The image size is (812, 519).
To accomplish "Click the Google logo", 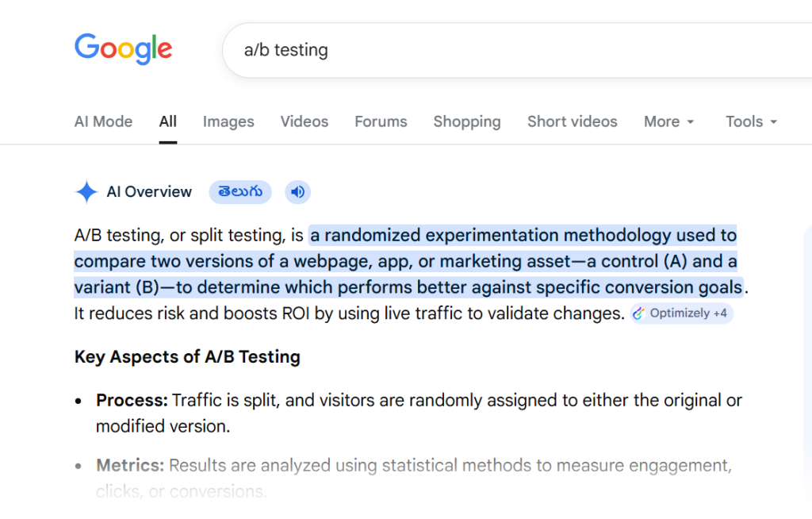I will [123, 49].
